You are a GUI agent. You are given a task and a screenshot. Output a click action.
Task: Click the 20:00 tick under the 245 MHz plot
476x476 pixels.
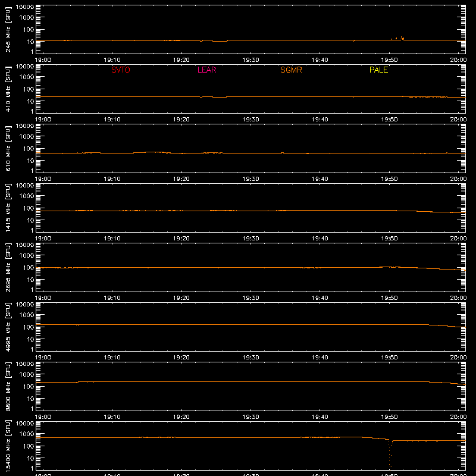[x=458, y=60]
